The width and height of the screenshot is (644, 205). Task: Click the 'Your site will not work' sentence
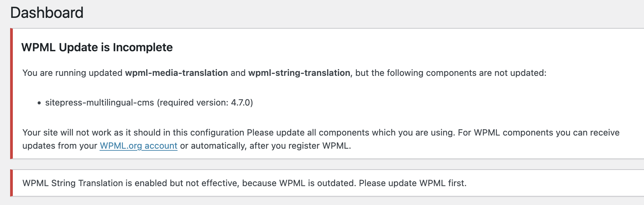[133, 133]
